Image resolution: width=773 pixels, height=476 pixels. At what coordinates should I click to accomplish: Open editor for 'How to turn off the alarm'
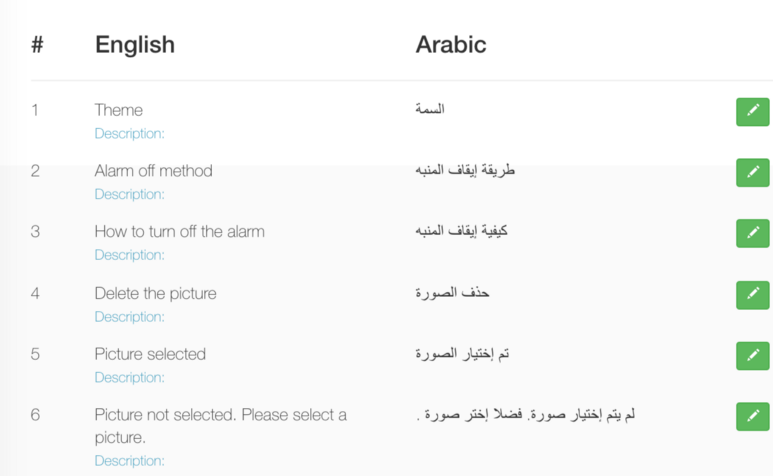[752, 233]
